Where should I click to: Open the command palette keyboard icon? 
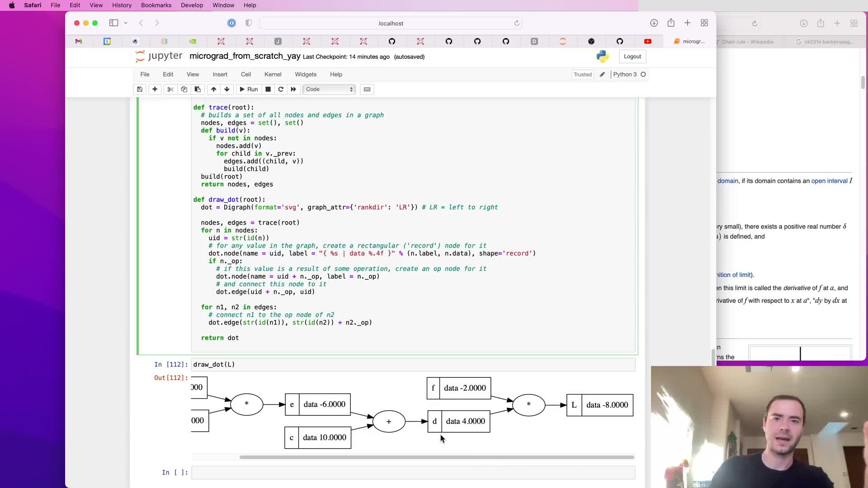(x=367, y=89)
